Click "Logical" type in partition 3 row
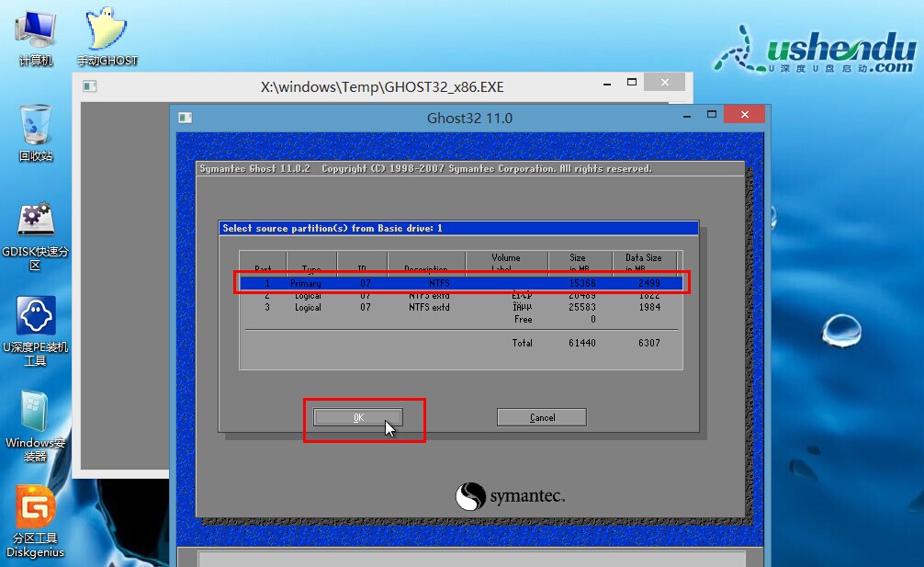Viewport: 924px width, 567px height. [x=309, y=308]
